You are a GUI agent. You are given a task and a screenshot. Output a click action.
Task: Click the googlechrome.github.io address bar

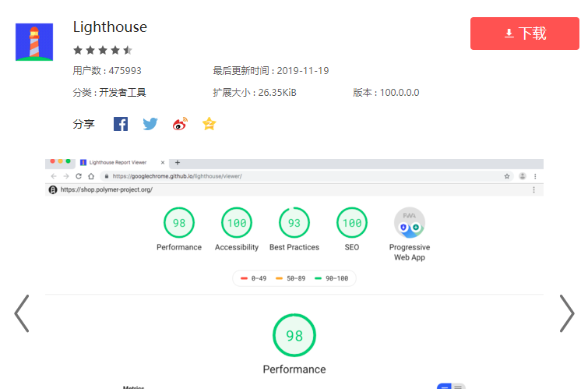coord(306,176)
